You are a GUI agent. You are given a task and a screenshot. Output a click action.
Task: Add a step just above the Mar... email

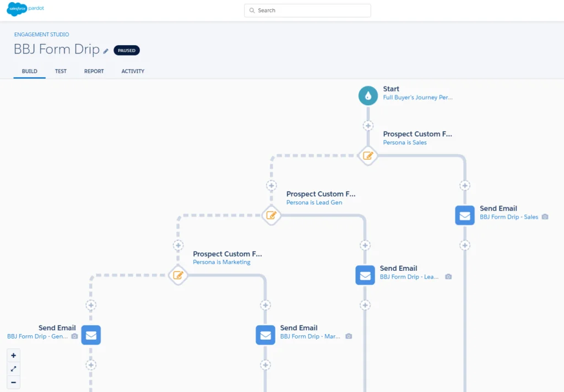tap(265, 306)
